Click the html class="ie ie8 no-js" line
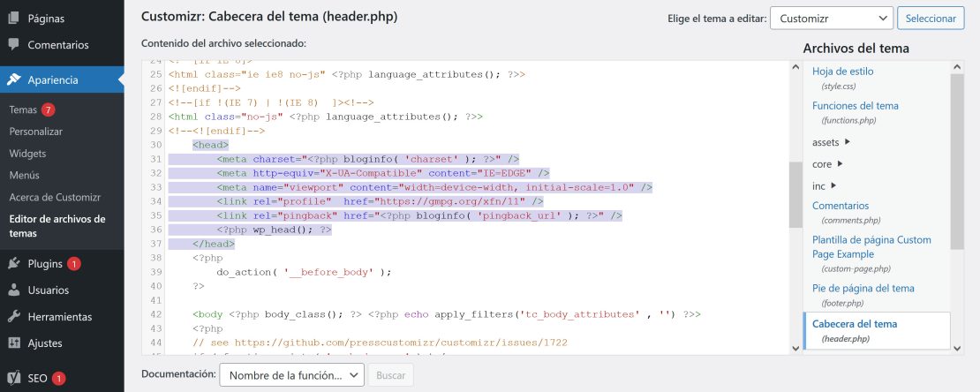 click(x=347, y=74)
